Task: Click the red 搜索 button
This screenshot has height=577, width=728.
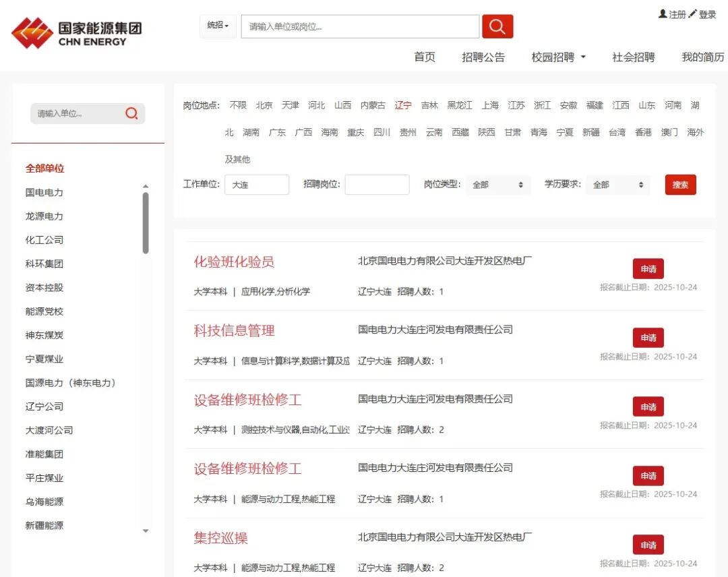Action: point(680,184)
